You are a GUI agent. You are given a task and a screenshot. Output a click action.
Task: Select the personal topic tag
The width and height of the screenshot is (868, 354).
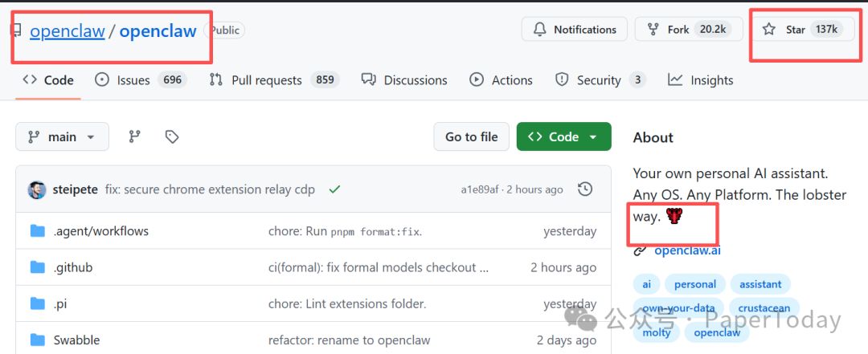[694, 284]
